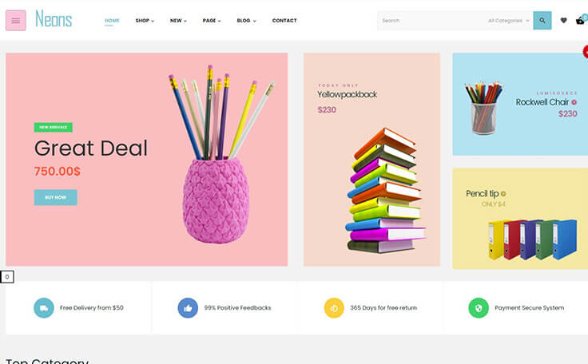Click the Free Delivery truck icon
Screen dimensions: 588x364
(44, 308)
